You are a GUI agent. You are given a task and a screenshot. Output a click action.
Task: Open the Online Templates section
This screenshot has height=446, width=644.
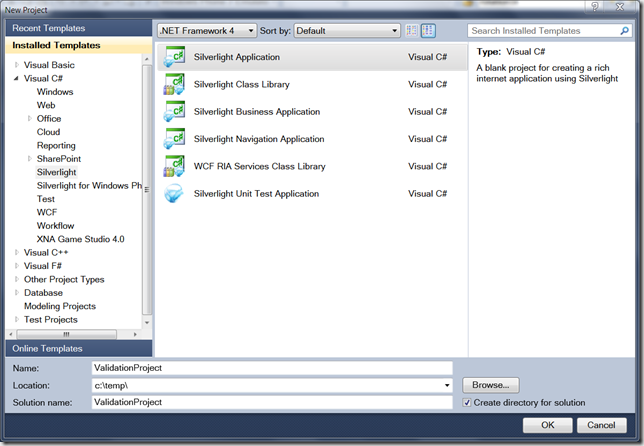click(79, 348)
